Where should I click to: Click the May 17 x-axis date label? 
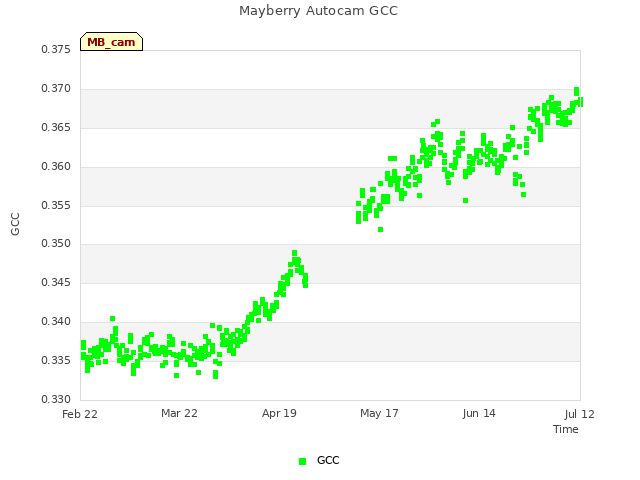(379, 413)
